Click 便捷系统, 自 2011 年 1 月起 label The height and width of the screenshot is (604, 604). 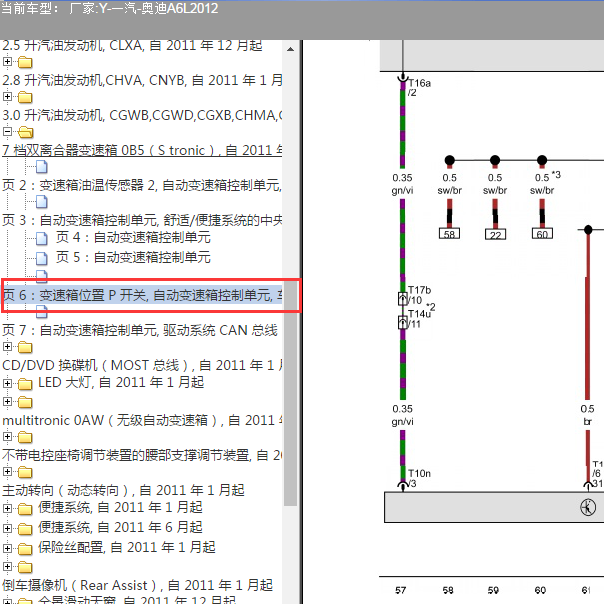120,508
